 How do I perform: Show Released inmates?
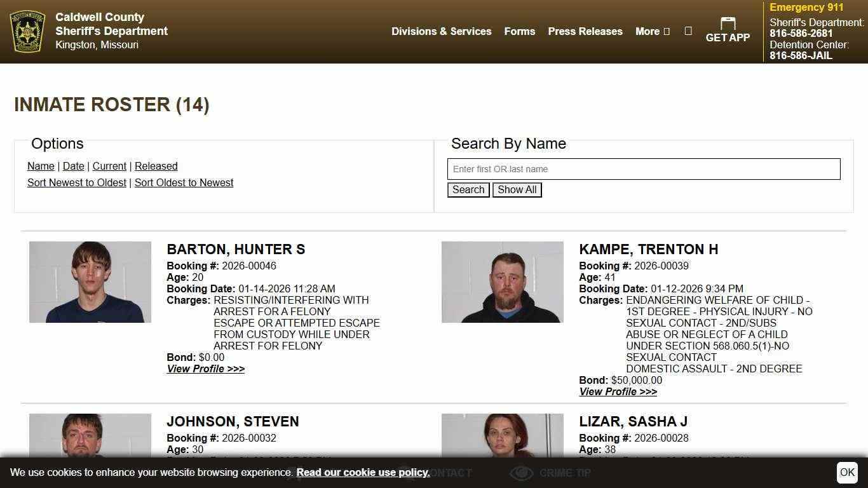click(x=156, y=166)
